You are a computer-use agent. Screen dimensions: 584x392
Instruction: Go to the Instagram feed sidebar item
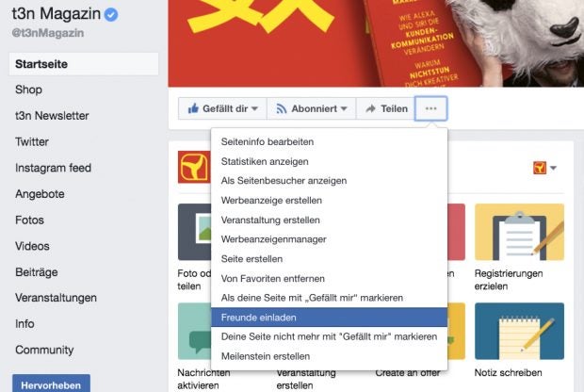pyautogui.click(x=53, y=168)
